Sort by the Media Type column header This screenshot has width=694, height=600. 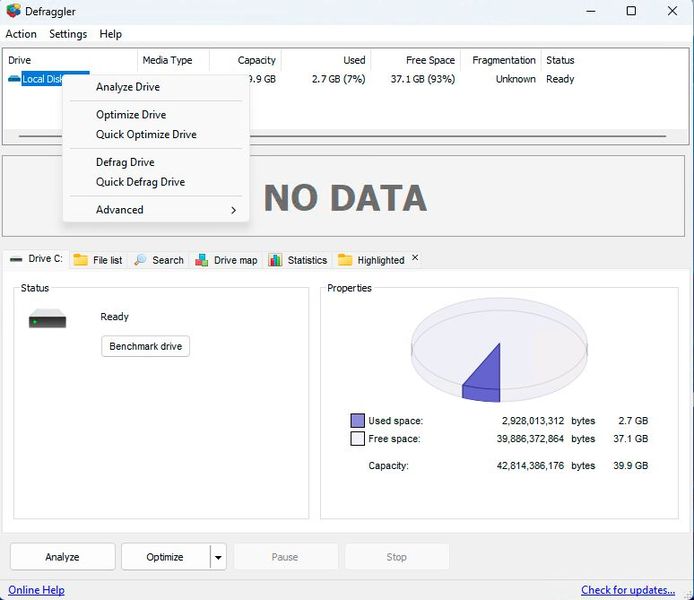tap(174, 60)
